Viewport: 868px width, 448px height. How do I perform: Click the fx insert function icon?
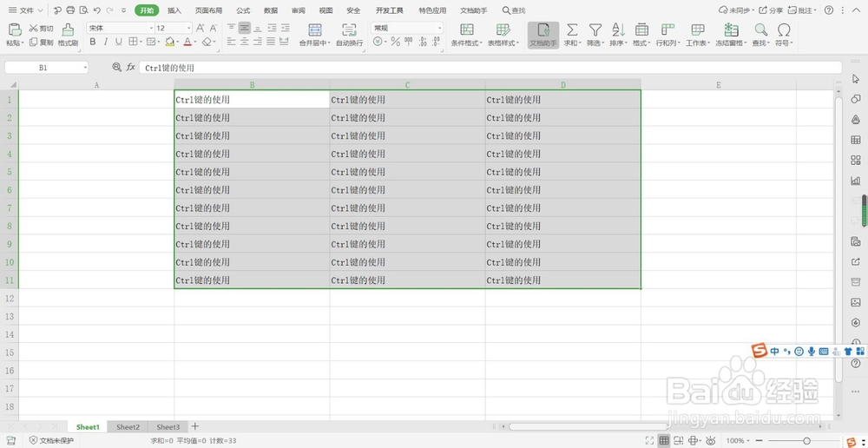[x=131, y=67]
